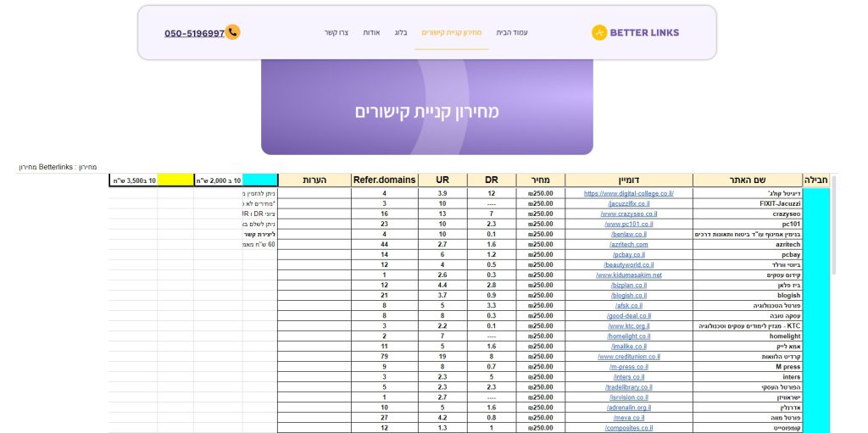Open the www.pc101.co.il link
The height and width of the screenshot is (433, 868).
pyautogui.click(x=629, y=225)
